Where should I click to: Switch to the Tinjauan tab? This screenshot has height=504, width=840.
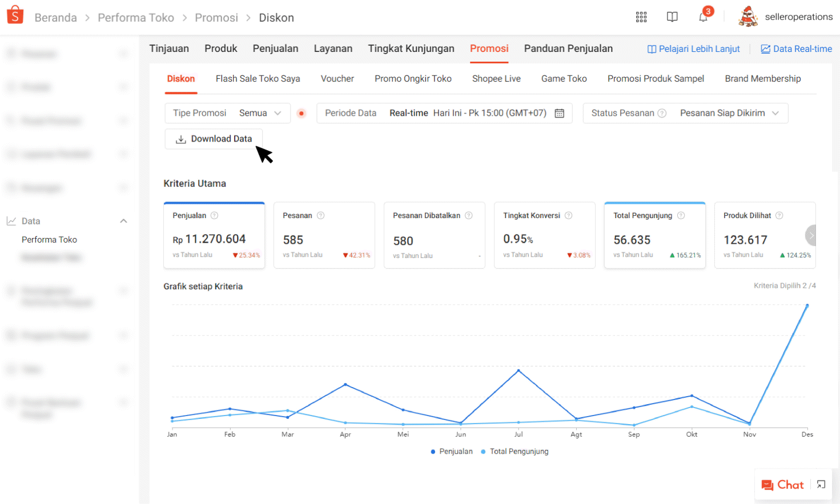coord(169,49)
